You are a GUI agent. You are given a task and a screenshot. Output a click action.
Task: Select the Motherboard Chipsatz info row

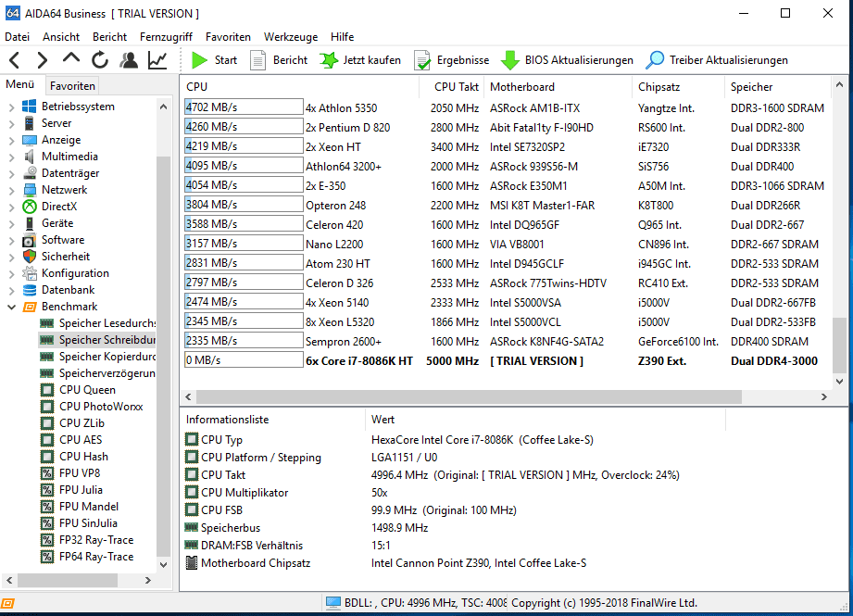coord(456,563)
